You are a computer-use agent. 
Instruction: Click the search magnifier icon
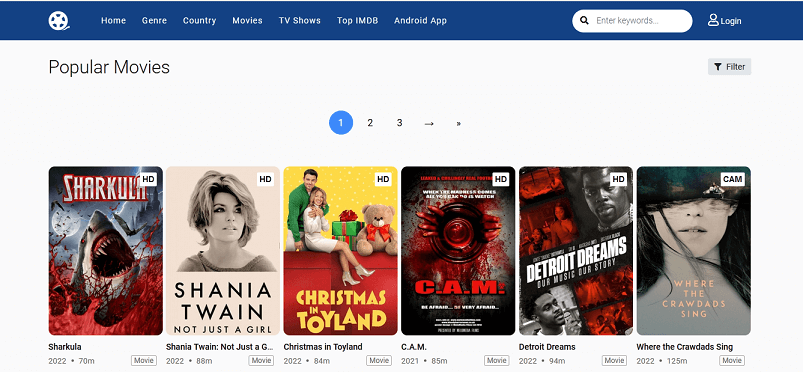tap(584, 21)
